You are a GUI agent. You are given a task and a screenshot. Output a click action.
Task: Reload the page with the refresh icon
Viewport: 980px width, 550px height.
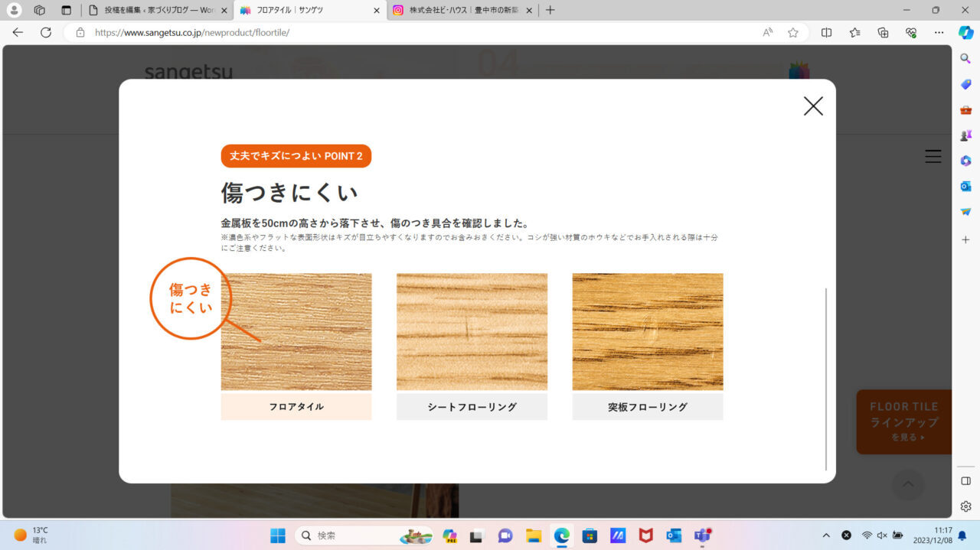46,32
